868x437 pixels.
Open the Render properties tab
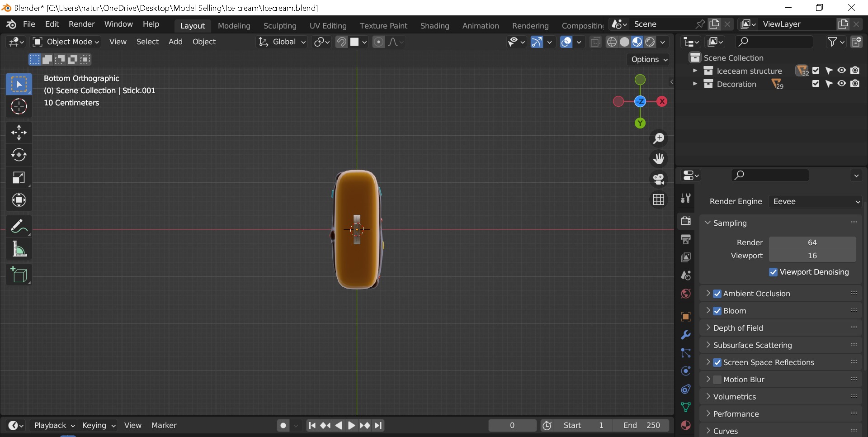pos(686,221)
